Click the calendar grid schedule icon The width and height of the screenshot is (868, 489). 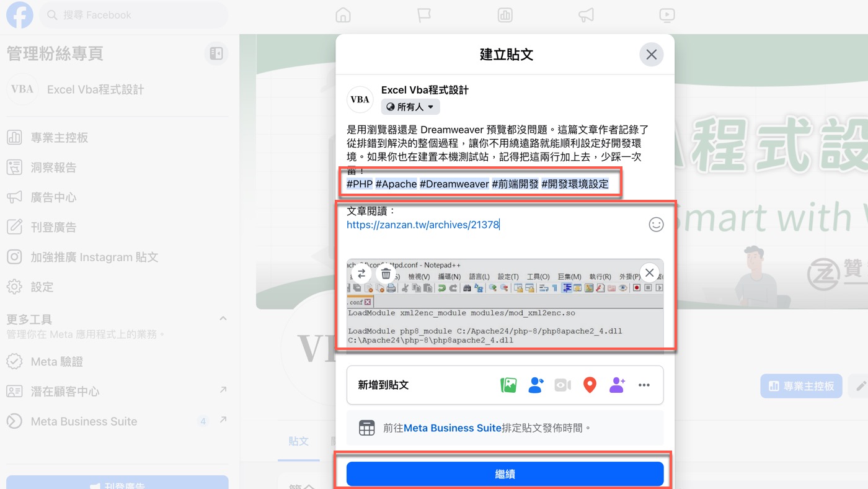click(x=367, y=428)
